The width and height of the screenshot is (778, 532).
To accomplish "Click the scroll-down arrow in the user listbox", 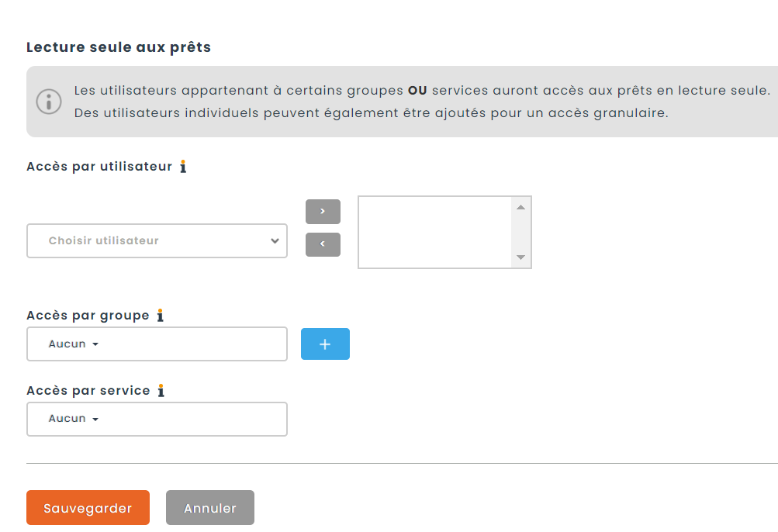I will [x=520, y=257].
